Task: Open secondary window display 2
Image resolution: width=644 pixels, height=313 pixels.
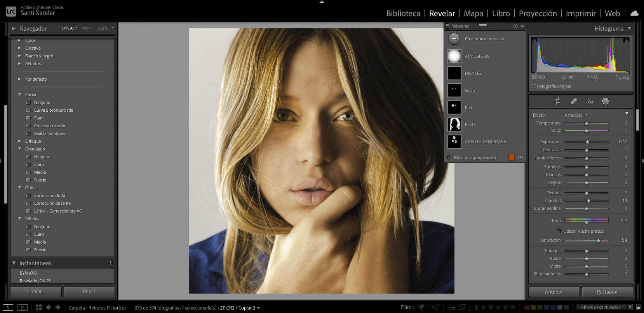Action: click(x=22, y=308)
